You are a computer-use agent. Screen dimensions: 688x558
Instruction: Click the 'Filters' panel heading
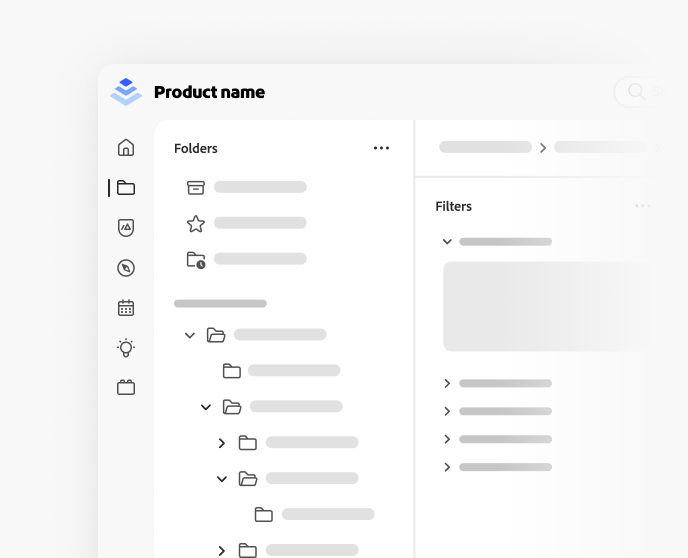[453, 207]
